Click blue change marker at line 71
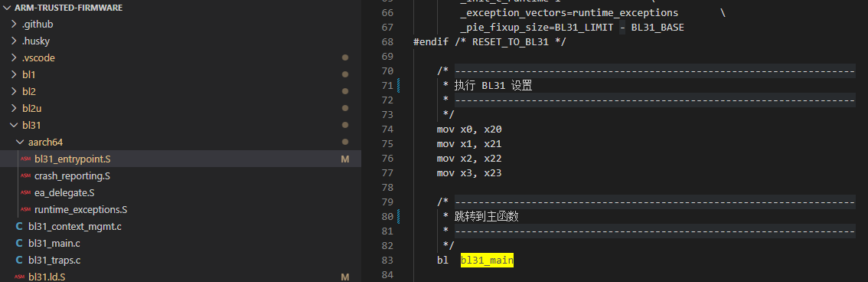The height and width of the screenshot is (282, 868). tap(398, 85)
